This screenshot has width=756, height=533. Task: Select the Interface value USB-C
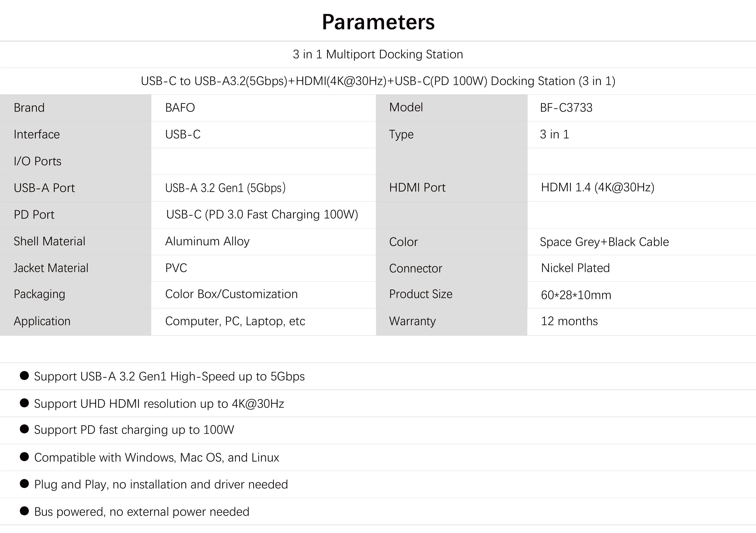pyautogui.click(x=183, y=134)
